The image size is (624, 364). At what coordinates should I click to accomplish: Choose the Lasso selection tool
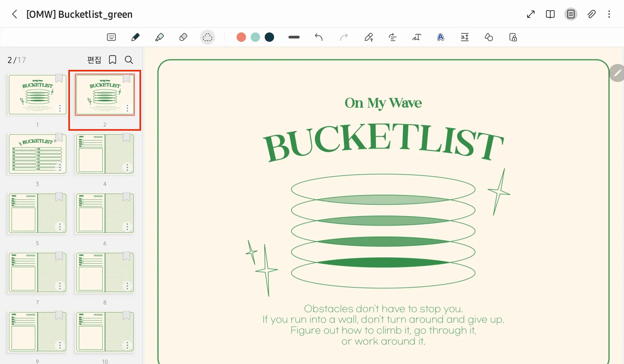tap(207, 37)
